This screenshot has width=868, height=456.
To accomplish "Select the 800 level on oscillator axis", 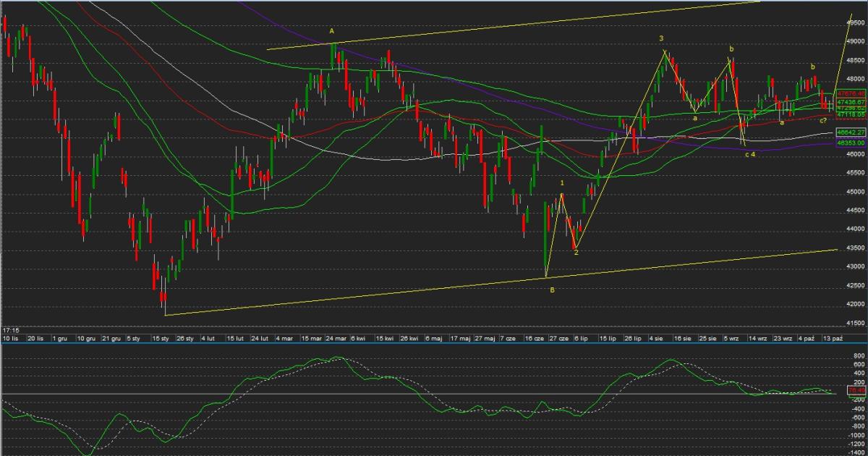I will click(x=859, y=356).
